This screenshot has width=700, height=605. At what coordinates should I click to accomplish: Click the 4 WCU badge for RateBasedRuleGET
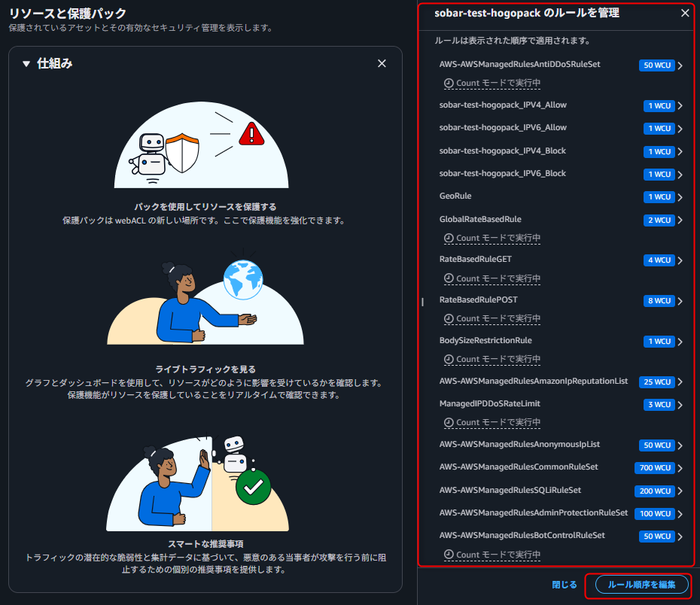click(x=658, y=260)
